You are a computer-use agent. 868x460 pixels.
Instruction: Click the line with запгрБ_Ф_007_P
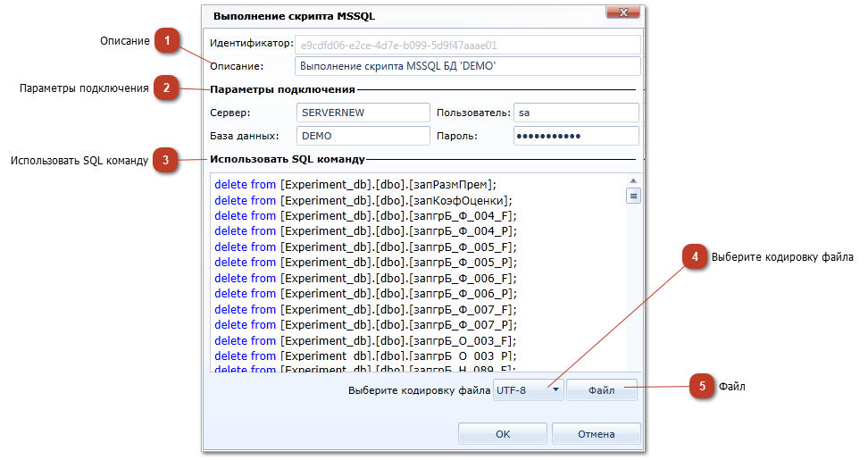tap(365, 324)
